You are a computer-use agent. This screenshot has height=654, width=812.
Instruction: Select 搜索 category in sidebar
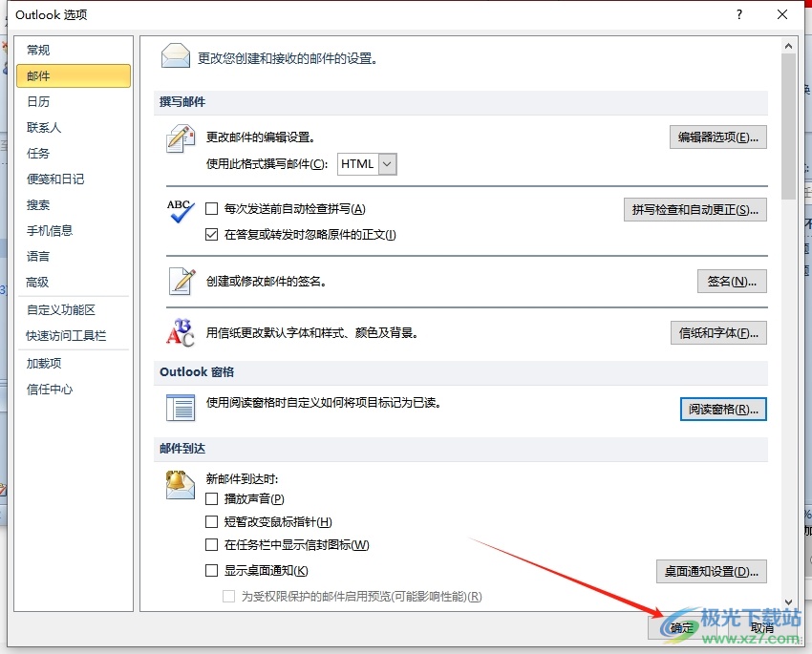pos(74,205)
